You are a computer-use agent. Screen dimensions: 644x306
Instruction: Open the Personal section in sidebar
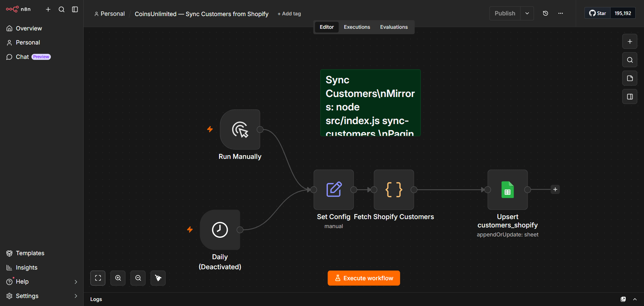[41, 42]
